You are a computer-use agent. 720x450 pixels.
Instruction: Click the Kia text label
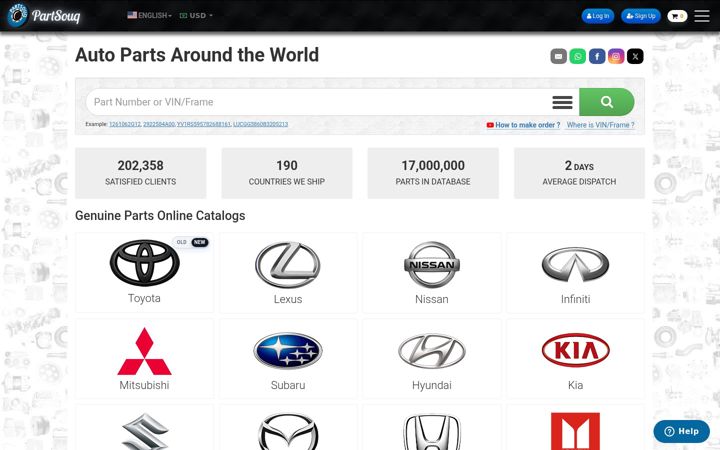(x=575, y=385)
